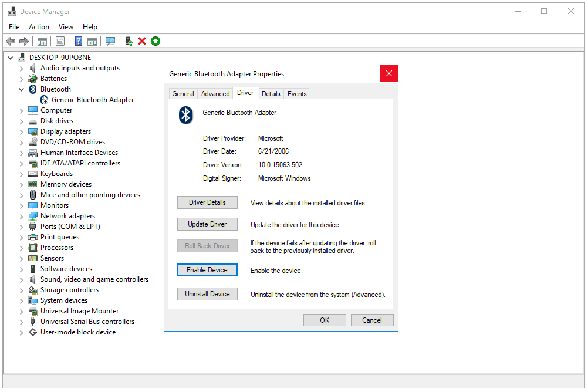This screenshot has width=588, height=392.
Task: Select the Keyboards category icon
Action: pos(33,174)
